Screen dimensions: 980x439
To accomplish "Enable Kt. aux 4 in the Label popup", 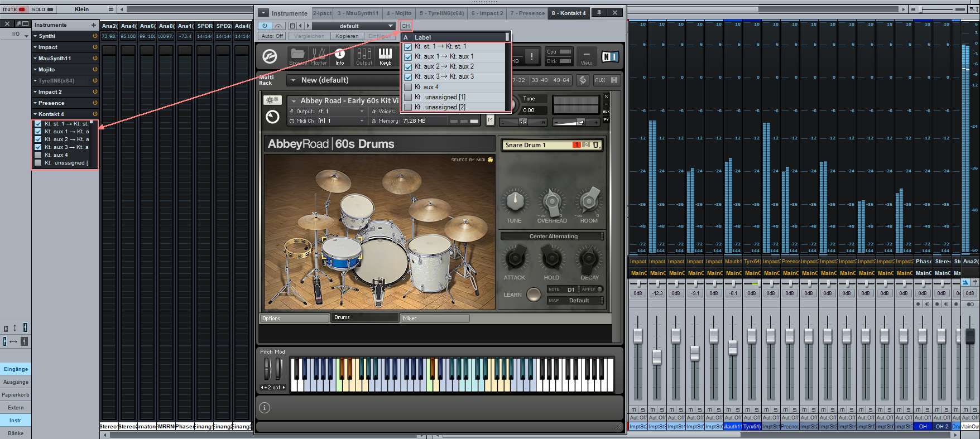I will pos(408,87).
